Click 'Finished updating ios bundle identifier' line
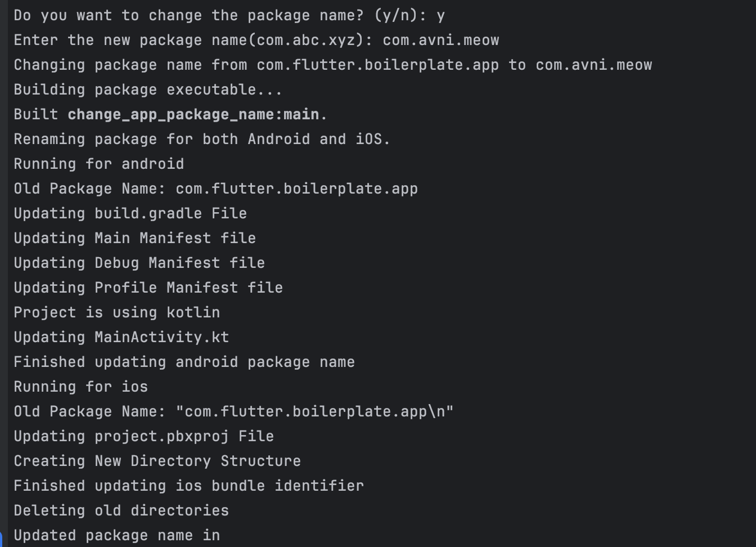The width and height of the screenshot is (756, 547). coord(189,486)
